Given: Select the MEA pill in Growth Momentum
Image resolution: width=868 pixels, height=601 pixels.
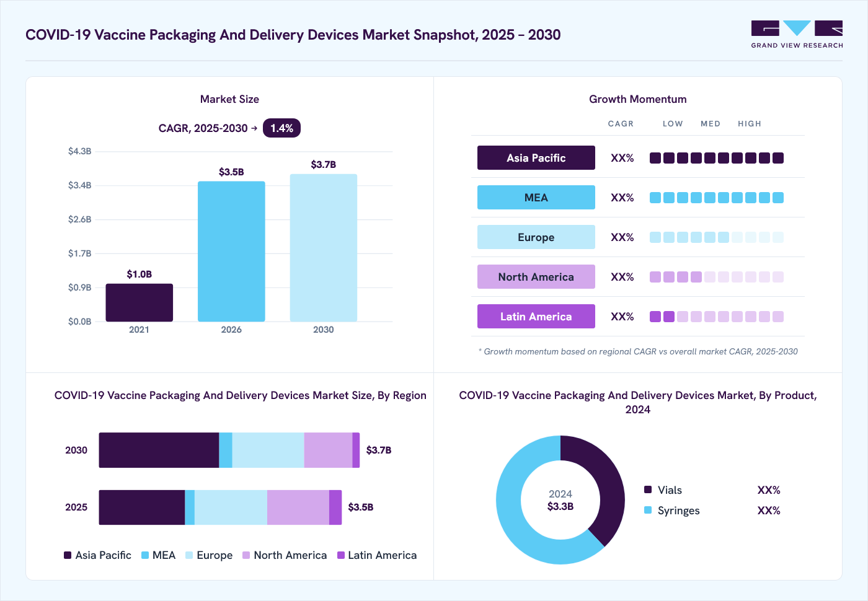Looking at the screenshot, I should coord(536,198).
